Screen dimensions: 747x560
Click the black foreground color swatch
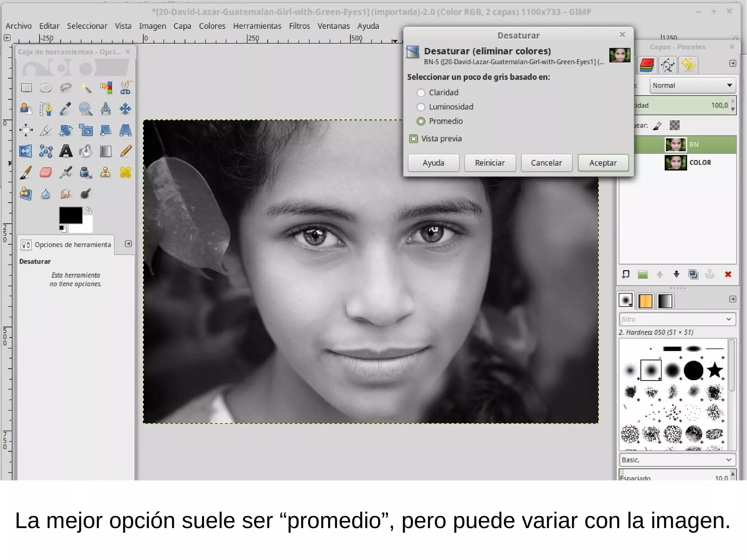[x=71, y=215]
